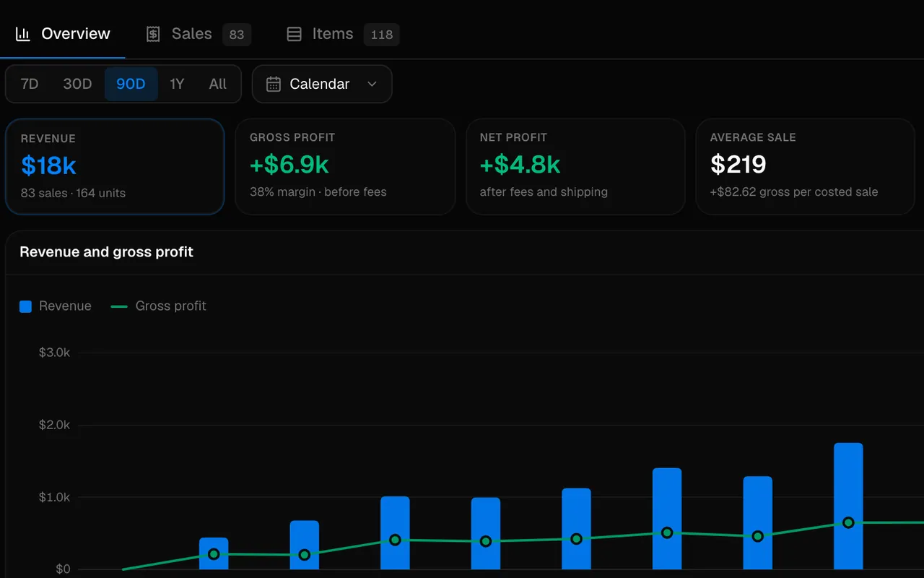This screenshot has height=578, width=924.
Task: Click the Overview bar chart icon
Action: click(23, 34)
